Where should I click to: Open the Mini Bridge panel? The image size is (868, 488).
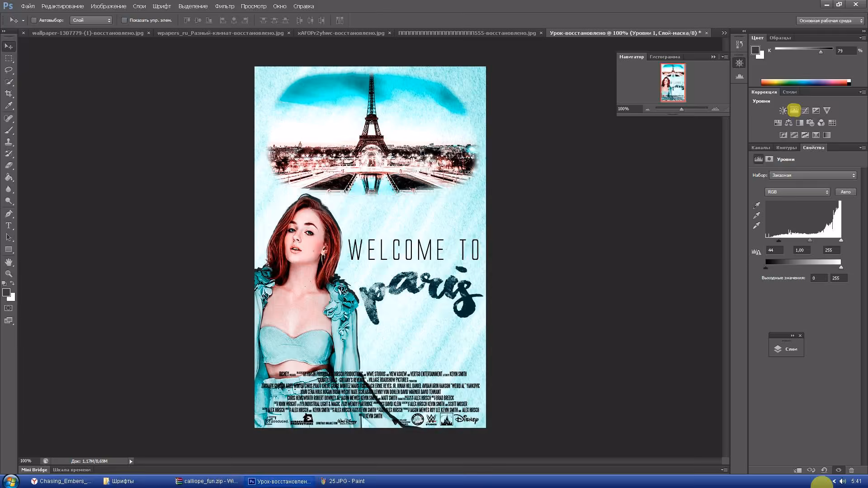tap(34, 470)
